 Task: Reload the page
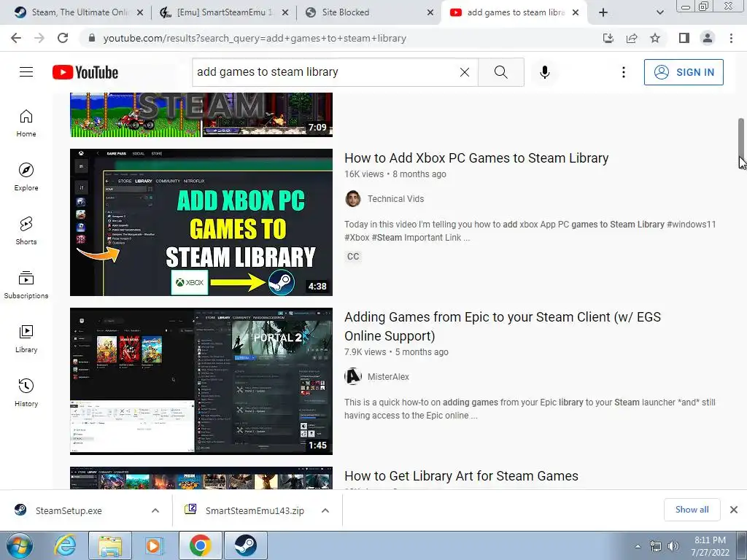coord(63,38)
